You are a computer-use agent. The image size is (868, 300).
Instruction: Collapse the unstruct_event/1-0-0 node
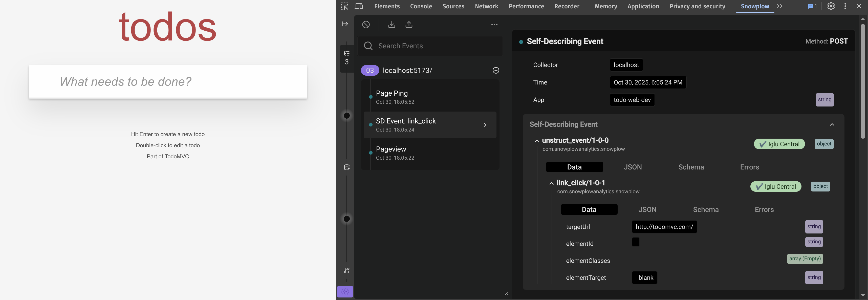(x=537, y=141)
